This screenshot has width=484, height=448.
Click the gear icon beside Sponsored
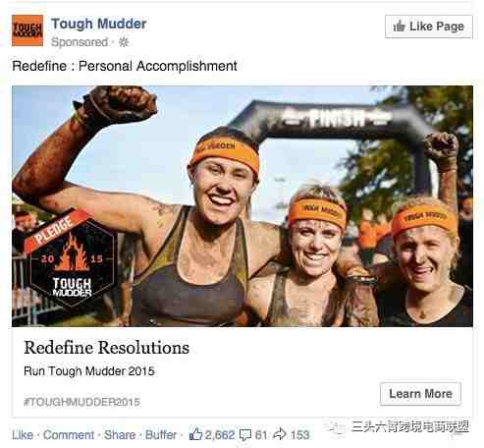pyautogui.click(x=124, y=42)
